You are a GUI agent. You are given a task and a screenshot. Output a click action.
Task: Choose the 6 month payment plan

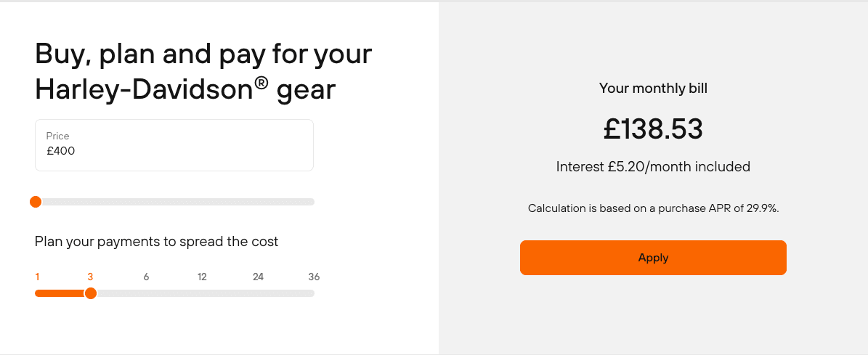(146, 277)
